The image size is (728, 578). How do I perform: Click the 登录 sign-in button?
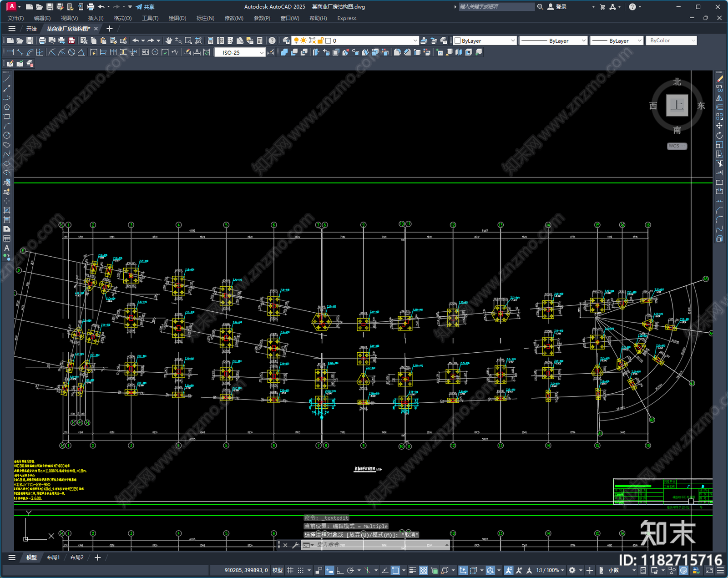557,7
